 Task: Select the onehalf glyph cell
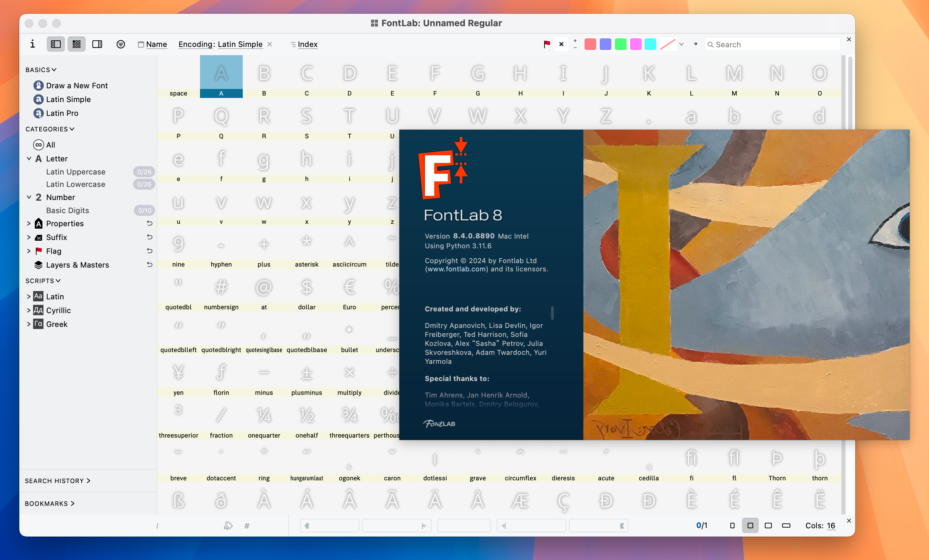coord(307,419)
